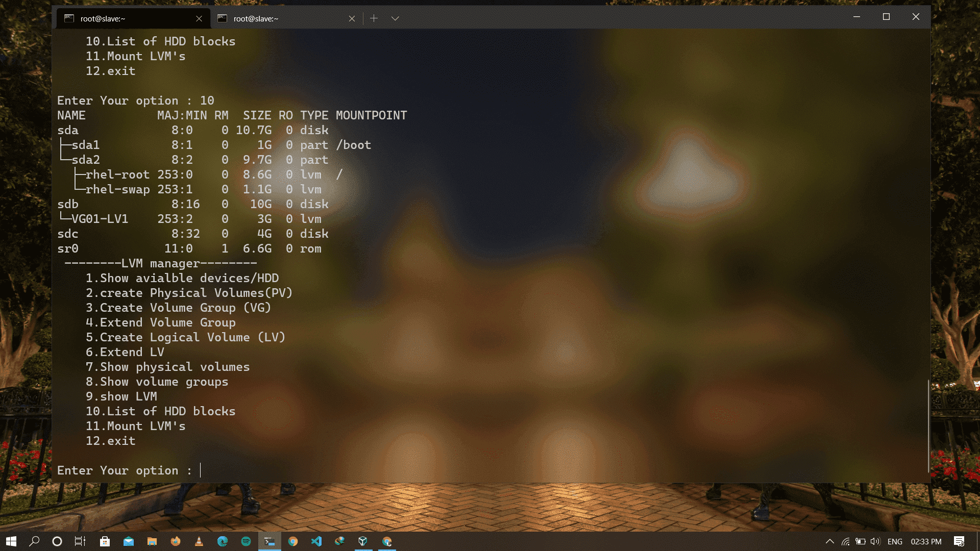Image resolution: width=980 pixels, height=551 pixels.
Task: Switch to the VirtualBox window
Action: click(x=363, y=541)
